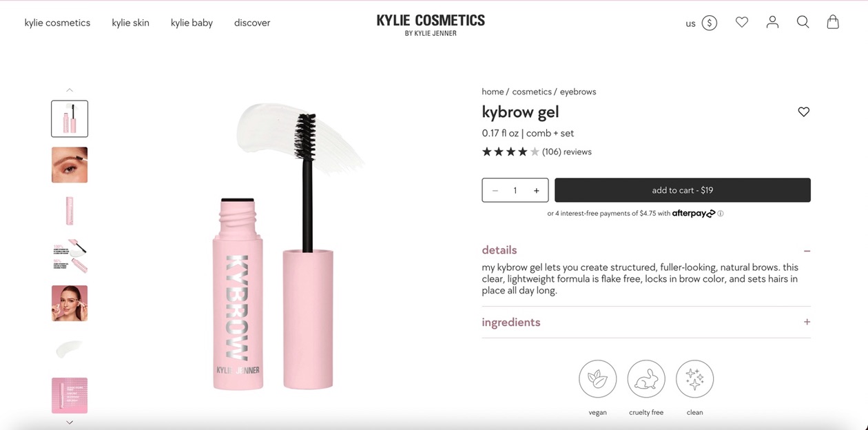The image size is (868, 430).
Task: Click the clean sparkles badge icon
Action: click(694, 379)
